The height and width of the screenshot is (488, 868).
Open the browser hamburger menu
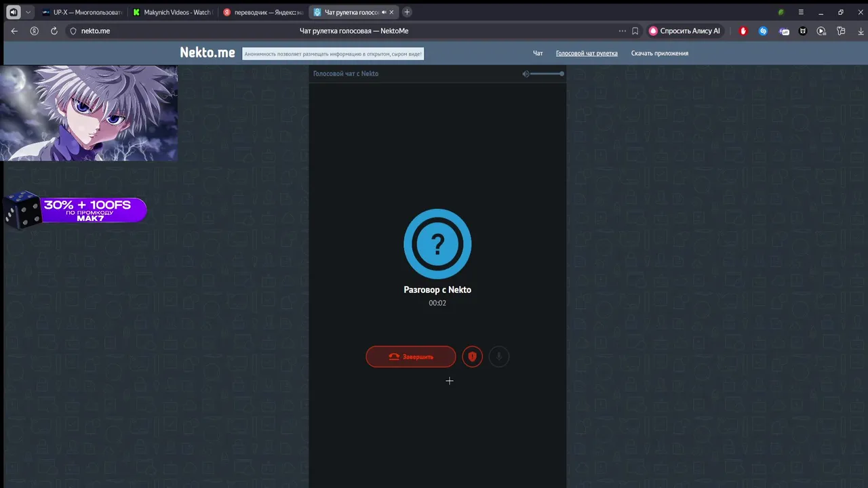click(801, 12)
